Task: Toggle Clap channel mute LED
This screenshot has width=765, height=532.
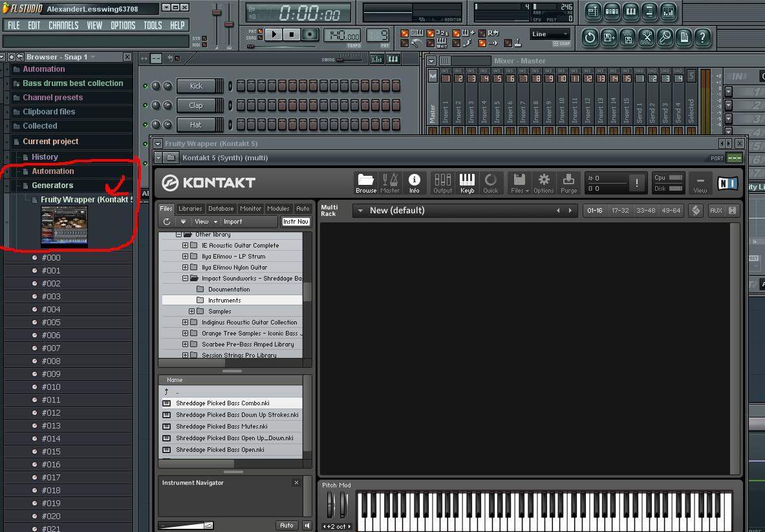Action: point(145,105)
